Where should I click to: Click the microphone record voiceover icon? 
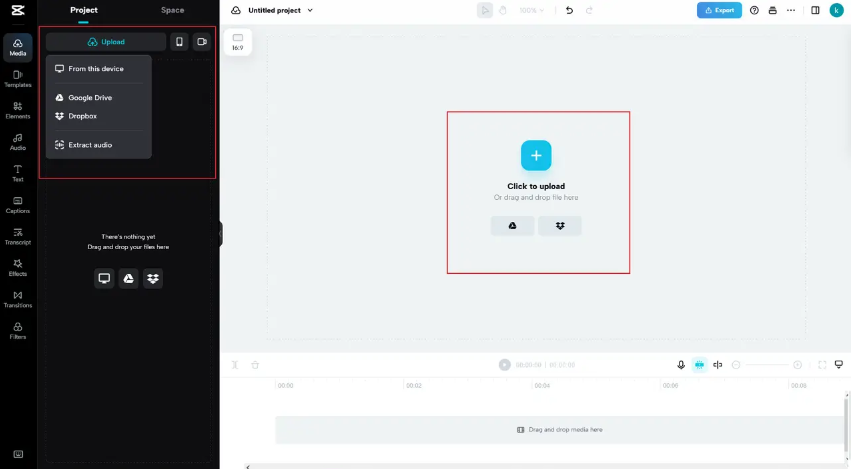(681, 365)
